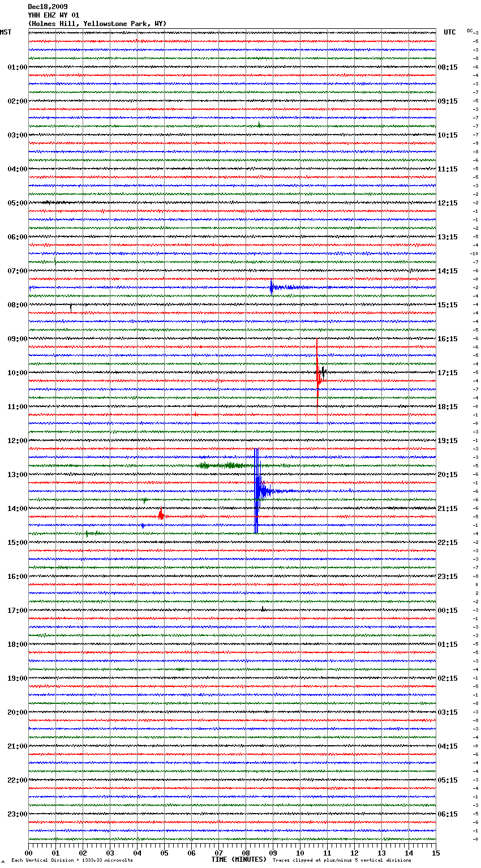Click the DC offset column header
The width and height of the screenshot is (481, 868).
pyautogui.click(x=470, y=31)
